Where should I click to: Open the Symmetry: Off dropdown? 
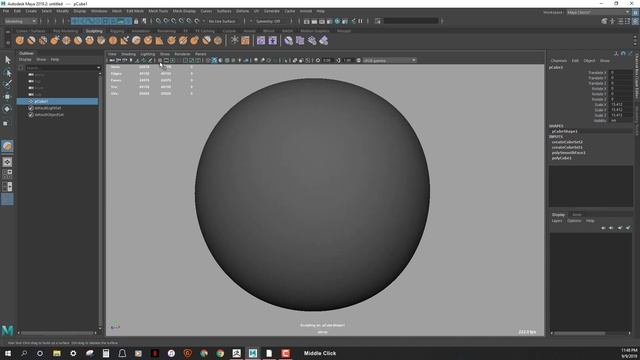269,21
